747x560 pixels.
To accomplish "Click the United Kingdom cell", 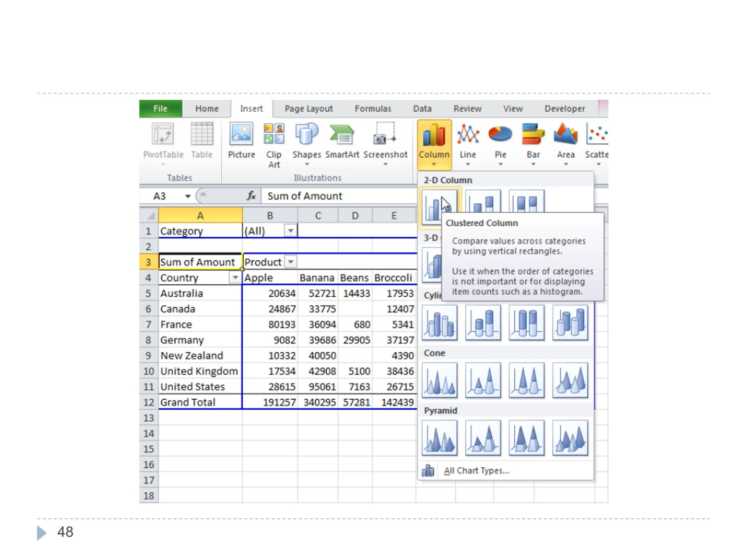I will tap(200, 371).
